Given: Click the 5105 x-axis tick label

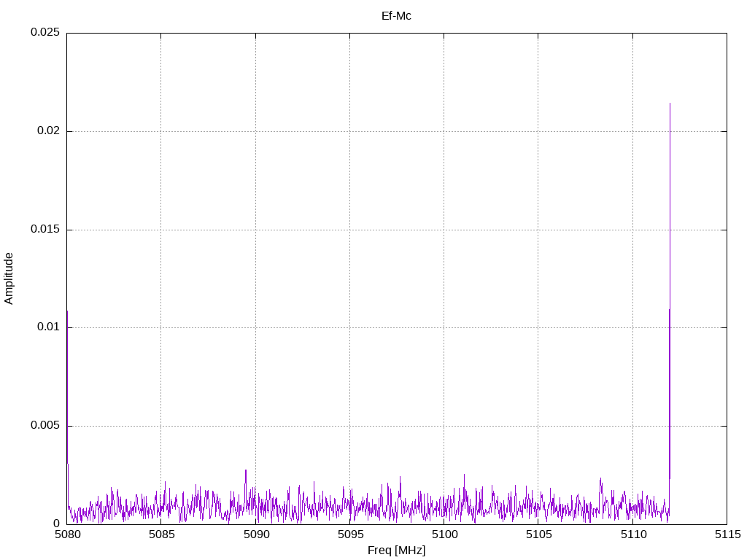Looking at the screenshot, I should (539, 534).
